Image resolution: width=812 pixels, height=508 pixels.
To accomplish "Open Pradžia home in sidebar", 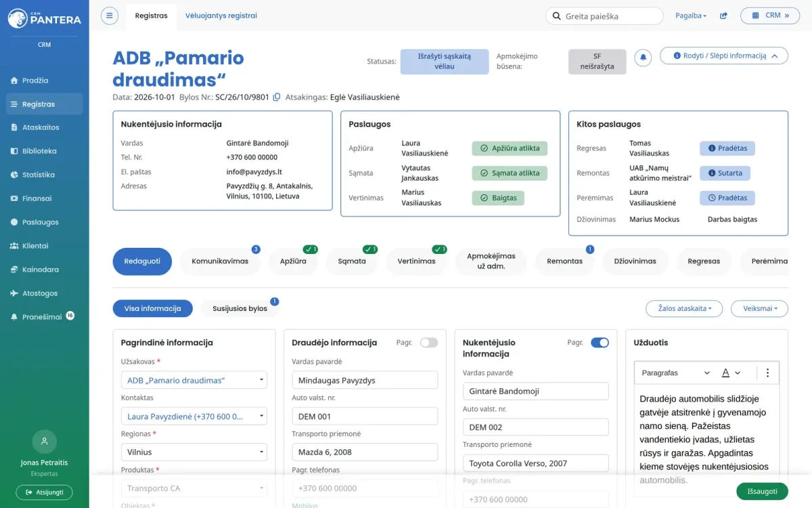I will (x=45, y=81).
